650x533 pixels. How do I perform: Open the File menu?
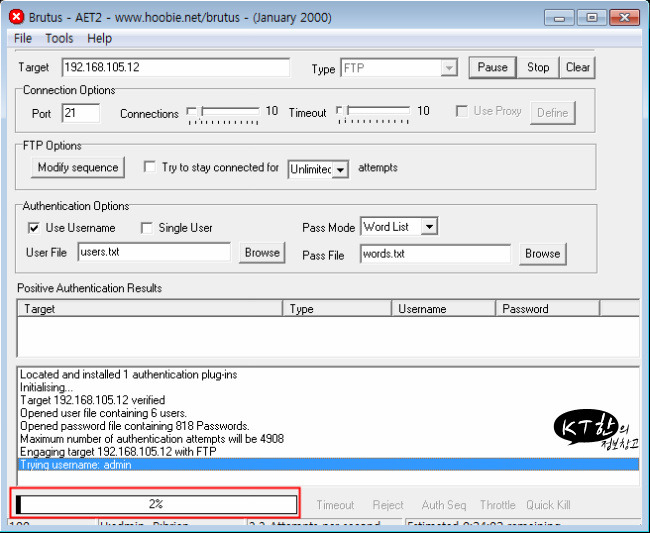(22, 39)
